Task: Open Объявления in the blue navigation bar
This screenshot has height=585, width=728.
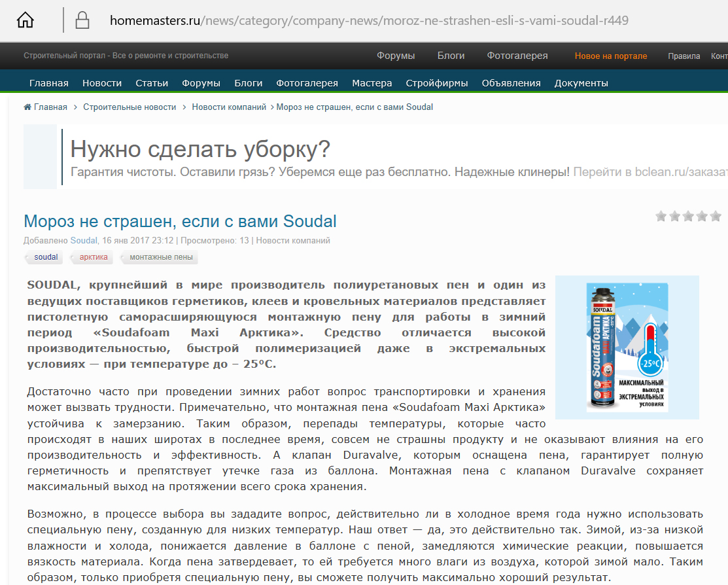Action: [x=511, y=83]
